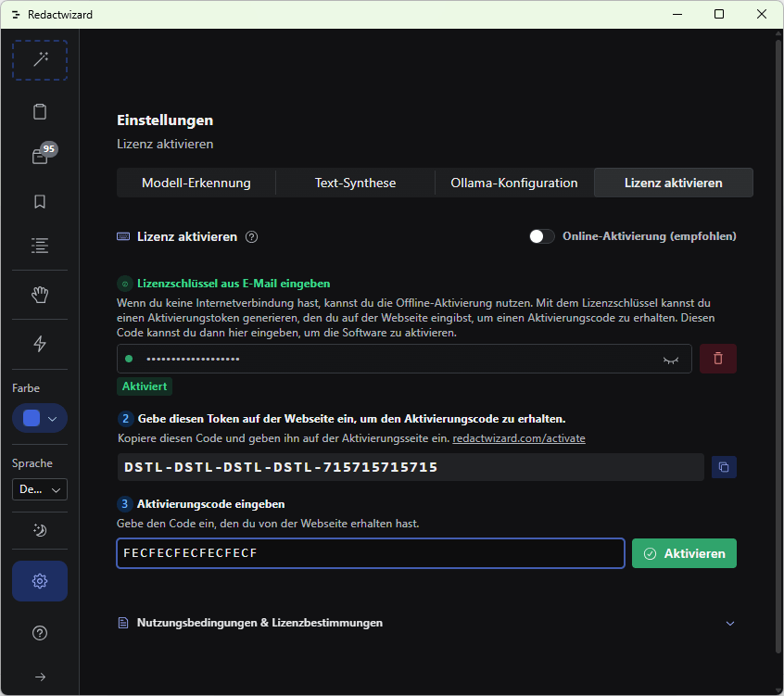The image size is (784, 696).
Task: Click the green Aktivieren button
Action: pyautogui.click(x=684, y=553)
